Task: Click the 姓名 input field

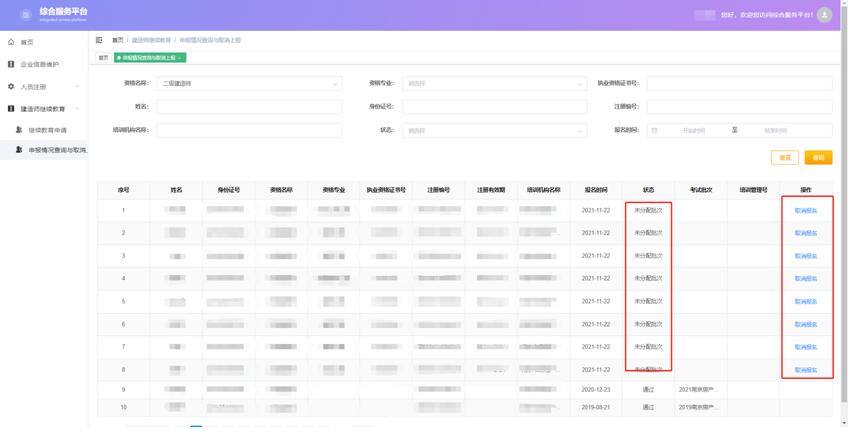Action: point(249,106)
